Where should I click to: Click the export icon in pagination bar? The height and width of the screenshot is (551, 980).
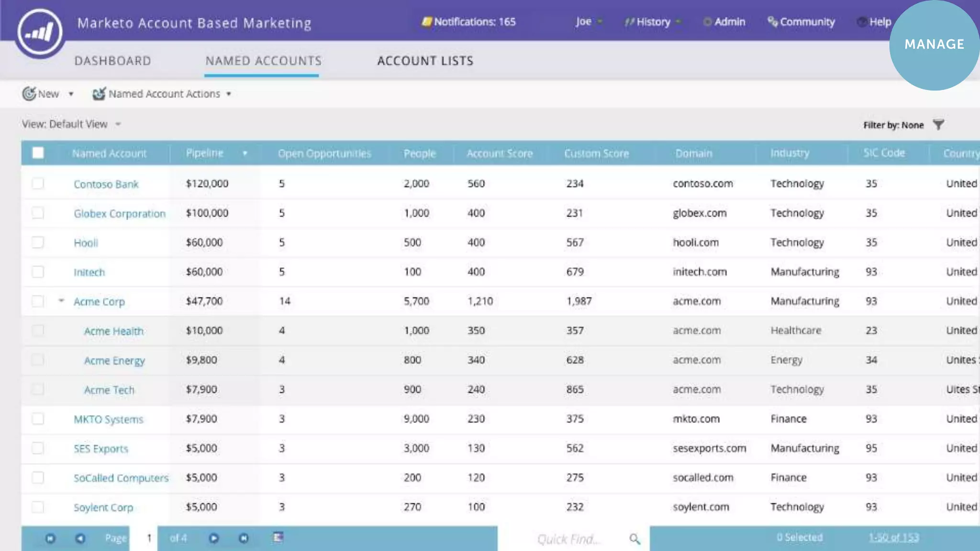click(278, 537)
